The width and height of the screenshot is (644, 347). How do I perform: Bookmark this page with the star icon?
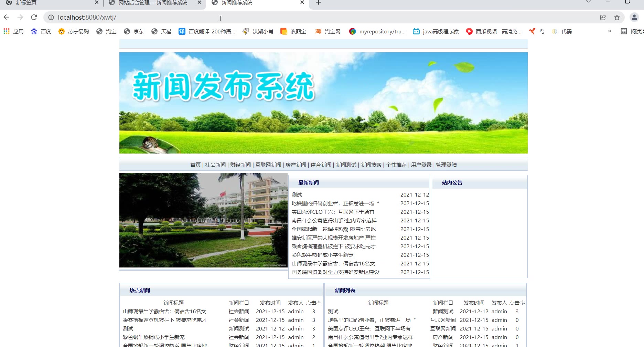click(617, 17)
